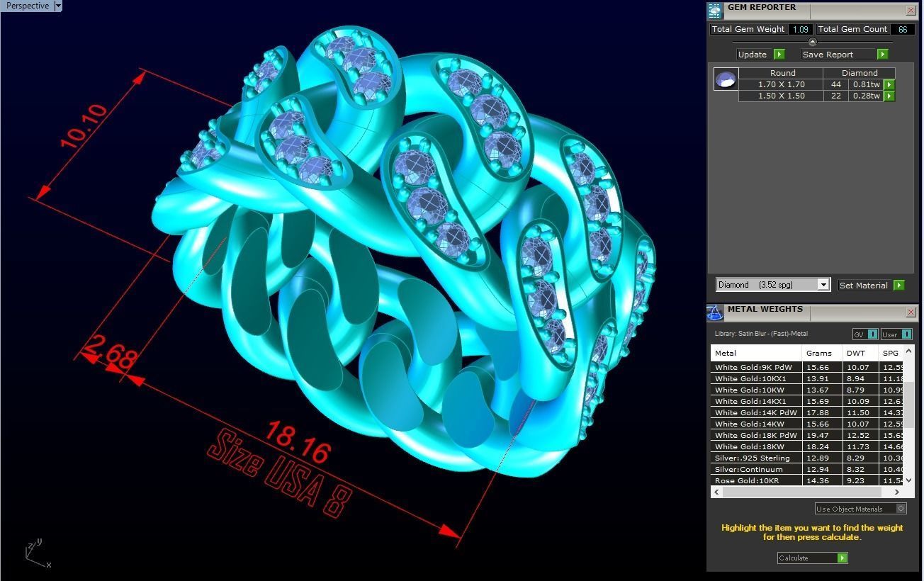924x581 pixels.
Task: Click the Total Gem Count value 66
Action: click(902, 29)
